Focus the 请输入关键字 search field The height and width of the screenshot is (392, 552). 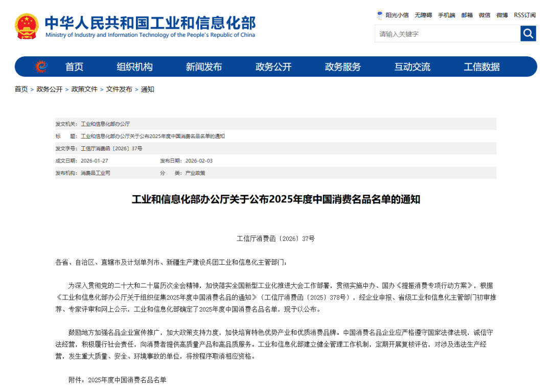click(447, 34)
